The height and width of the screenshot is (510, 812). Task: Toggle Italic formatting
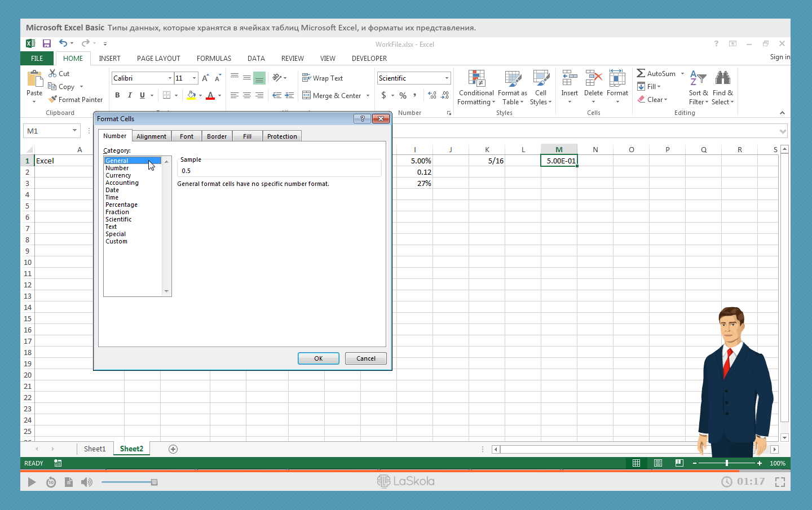click(130, 95)
